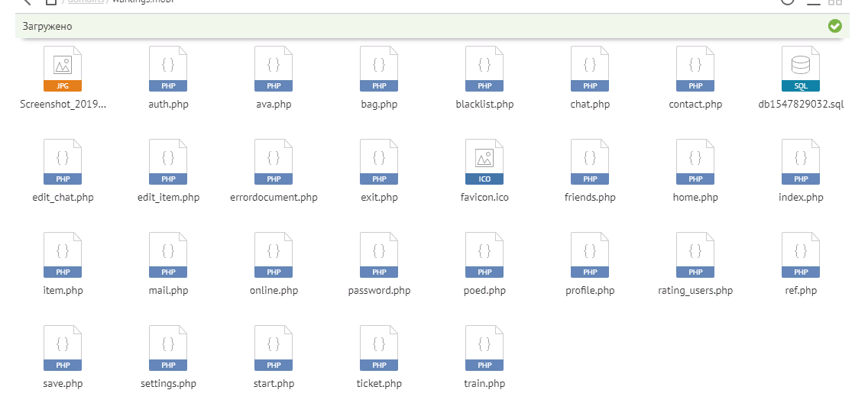Open the auth.php file
868x406 pixels.
(x=168, y=69)
